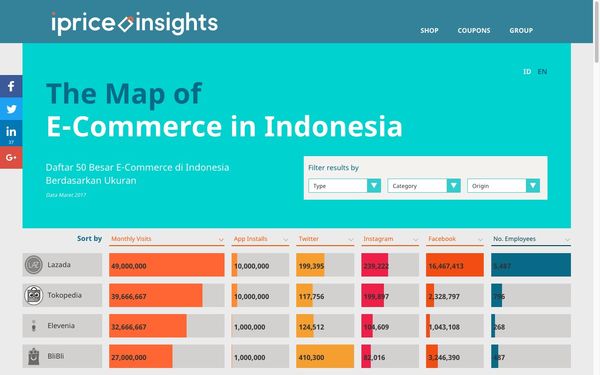This screenshot has width=600, height=375.
Task: Select the Elevenia name cell
Action: point(62,326)
